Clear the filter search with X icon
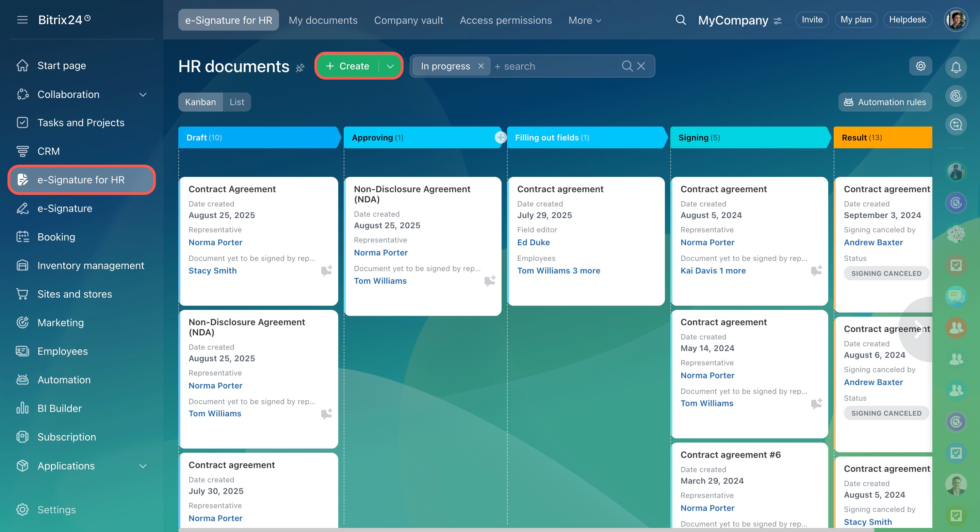The width and height of the screenshot is (980, 532). (x=641, y=66)
